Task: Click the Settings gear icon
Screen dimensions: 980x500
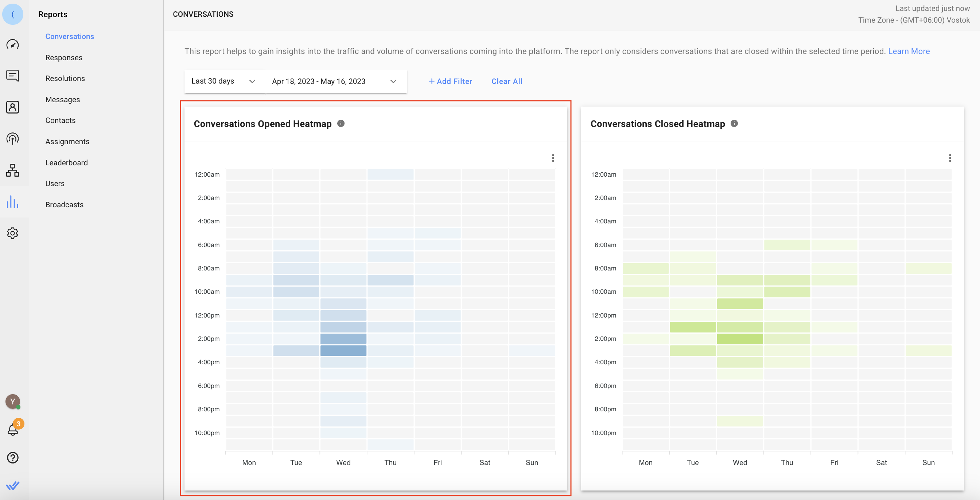Action: coord(13,233)
